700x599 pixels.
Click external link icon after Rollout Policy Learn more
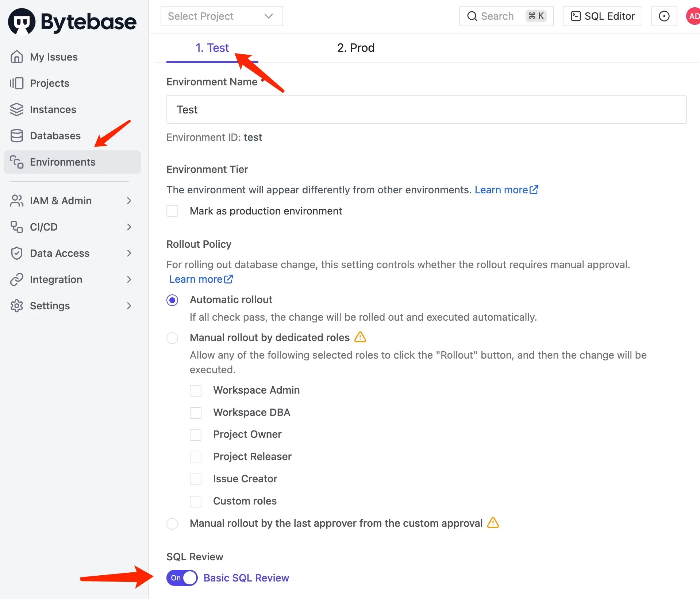pyautogui.click(x=228, y=279)
